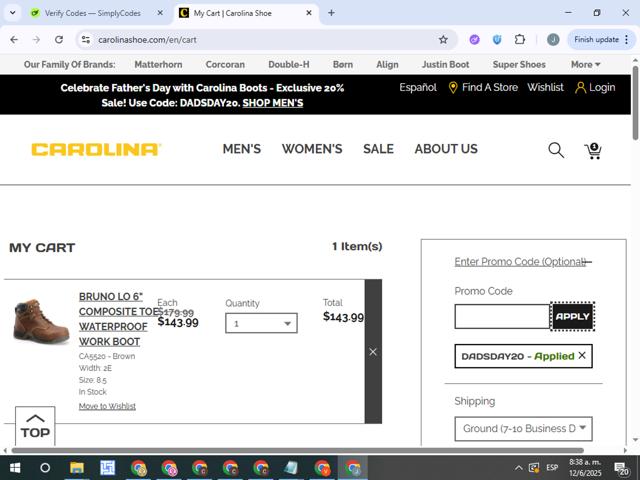640x480 pixels.
Task: Remove DADSDAY20 promo code with X
Action: point(582,356)
